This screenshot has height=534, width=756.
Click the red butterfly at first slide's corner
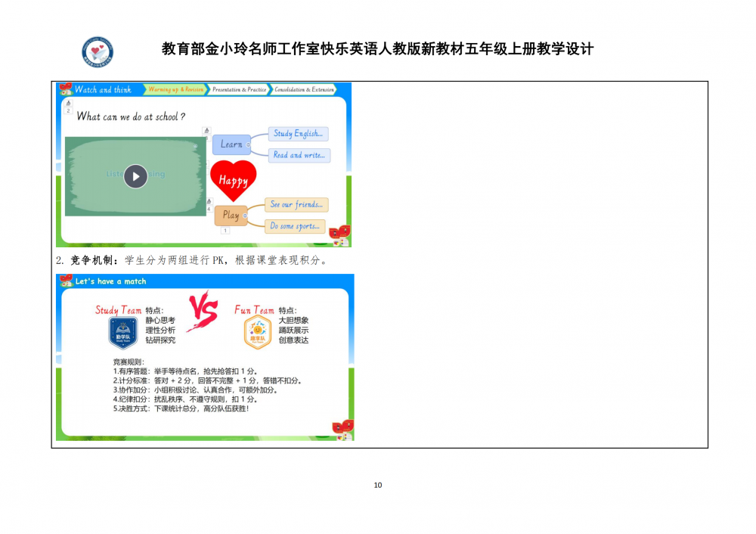[340, 232]
